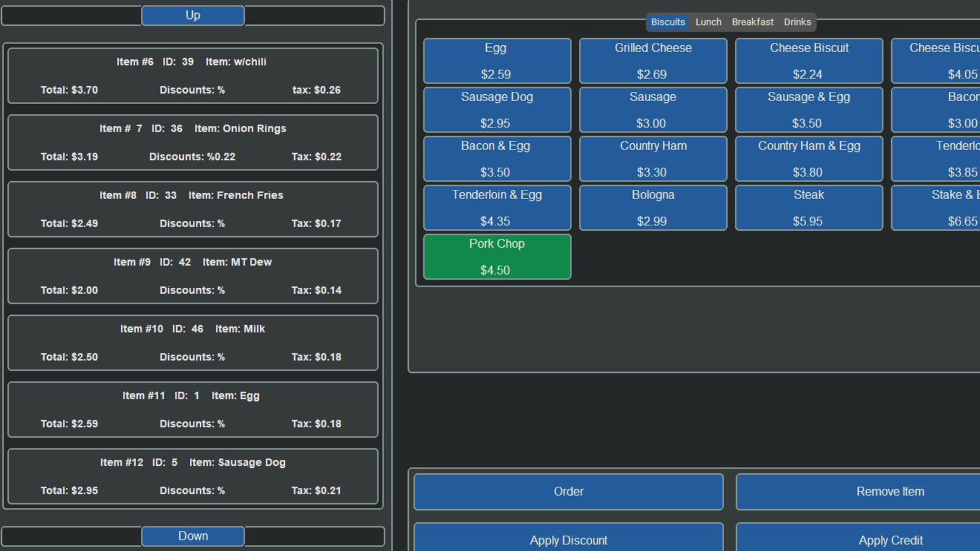Select the Onion Rings order line
The height and width of the screenshot is (551, 980).
point(193,142)
